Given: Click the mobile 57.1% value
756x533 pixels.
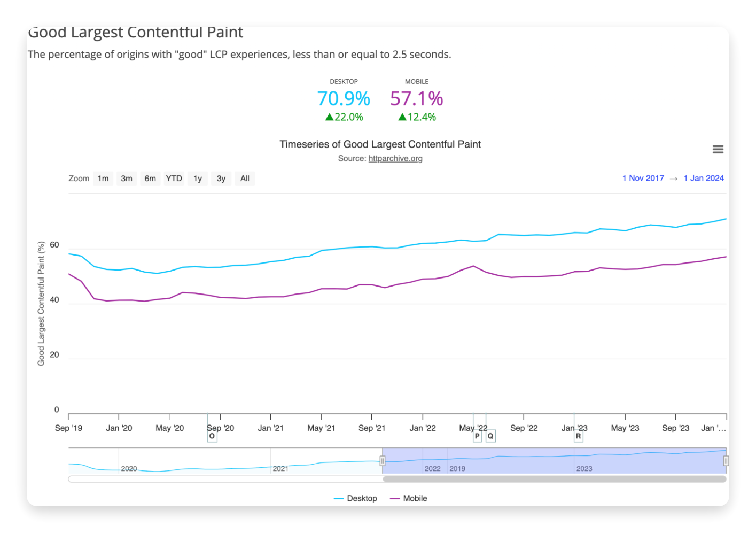Looking at the screenshot, I should (x=417, y=99).
